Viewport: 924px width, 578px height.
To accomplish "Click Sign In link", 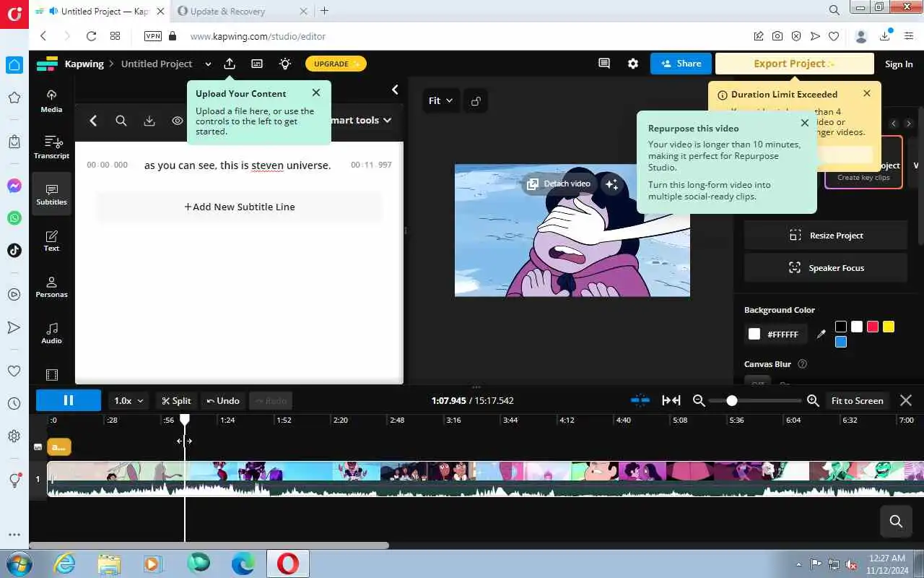I will 899,64.
